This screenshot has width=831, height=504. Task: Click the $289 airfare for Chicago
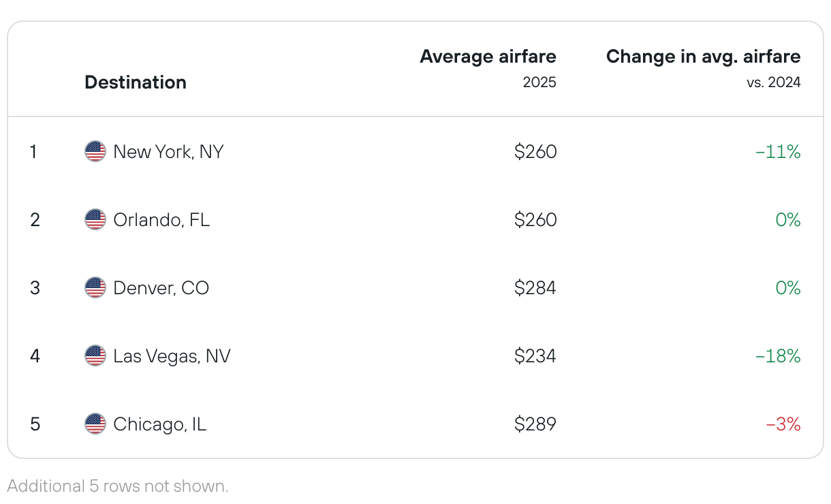pos(535,424)
